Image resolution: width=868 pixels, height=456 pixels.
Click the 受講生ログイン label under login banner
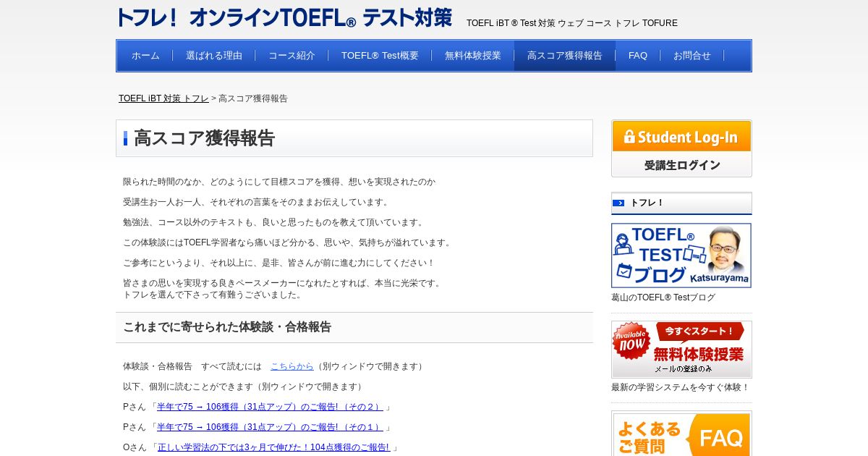tap(682, 165)
